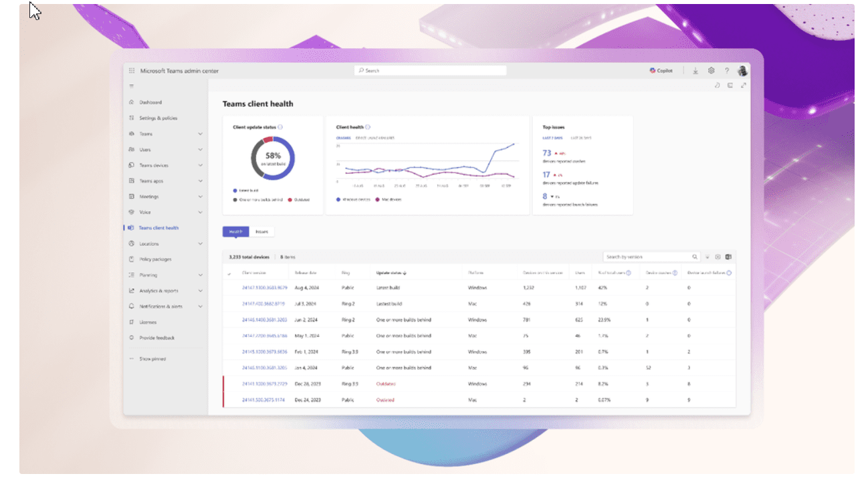Click the blue Latest build legend dot

coord(234,191)
